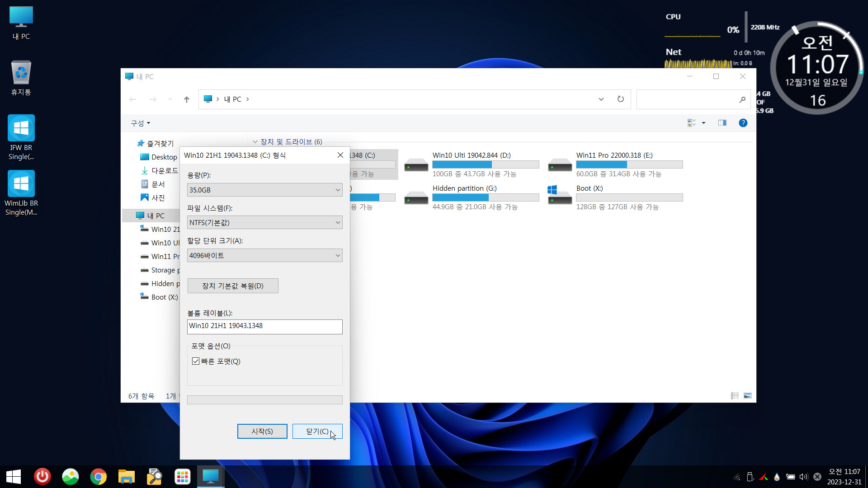Select Desktop in the navigation pane

[159, 157]
